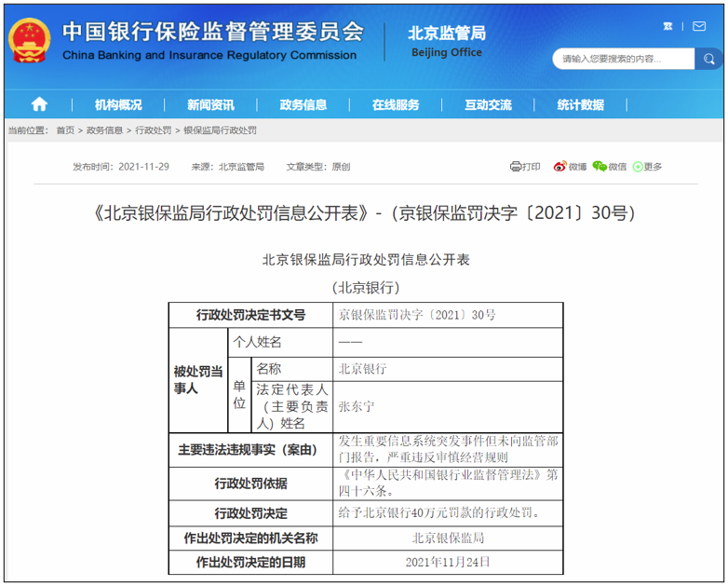Go to 政务信息 breadcrumb link
728x586 pixels.
(104, 130)
